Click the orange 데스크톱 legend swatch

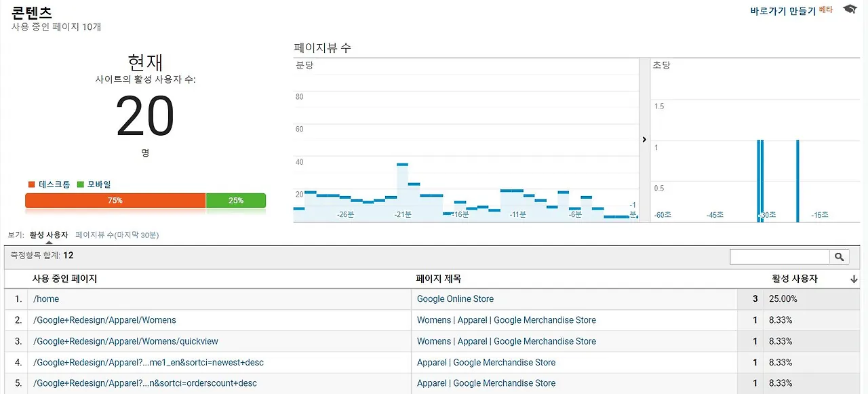(31, 184)
